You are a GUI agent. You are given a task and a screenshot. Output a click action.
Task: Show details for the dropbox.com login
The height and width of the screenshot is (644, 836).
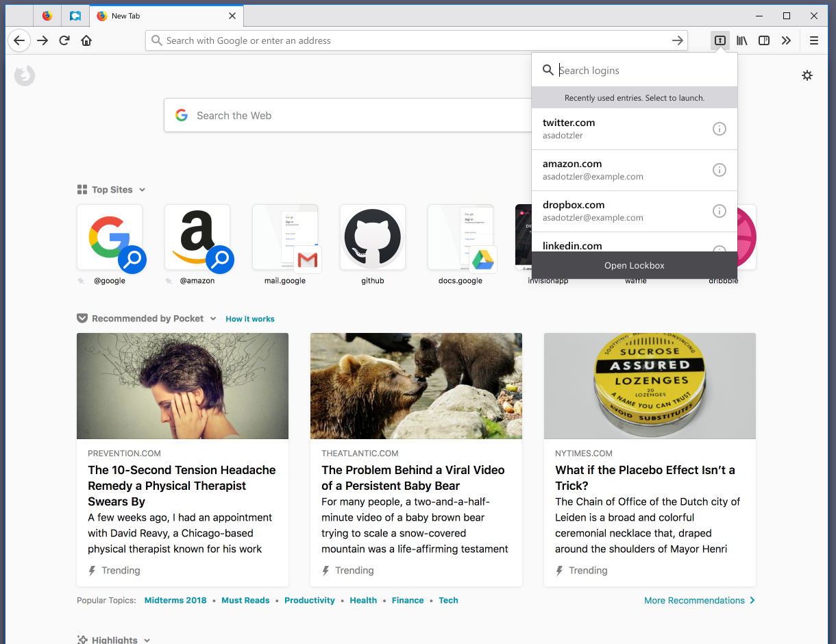tap(719, 211)
